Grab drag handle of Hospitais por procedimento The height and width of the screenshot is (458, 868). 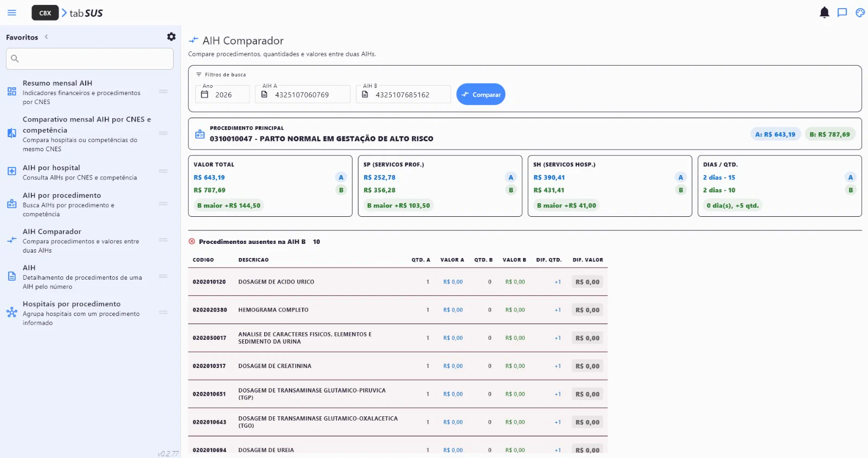(x=163, y=312)
